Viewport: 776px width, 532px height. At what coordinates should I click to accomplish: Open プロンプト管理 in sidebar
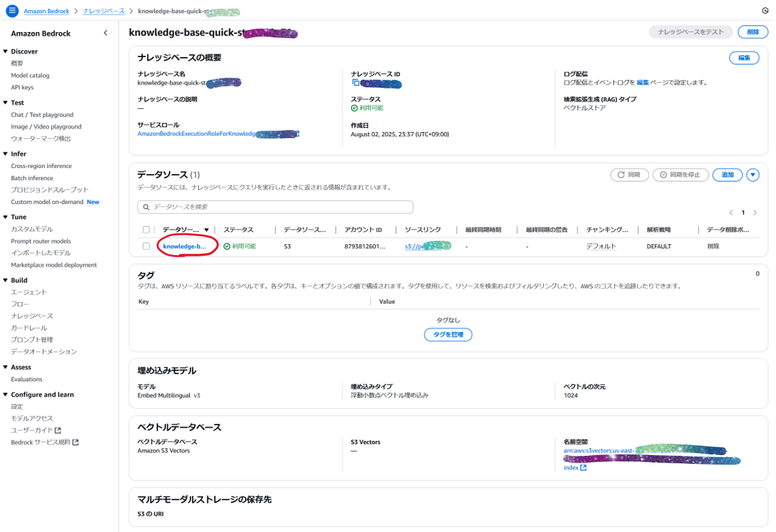coord(32,339)
